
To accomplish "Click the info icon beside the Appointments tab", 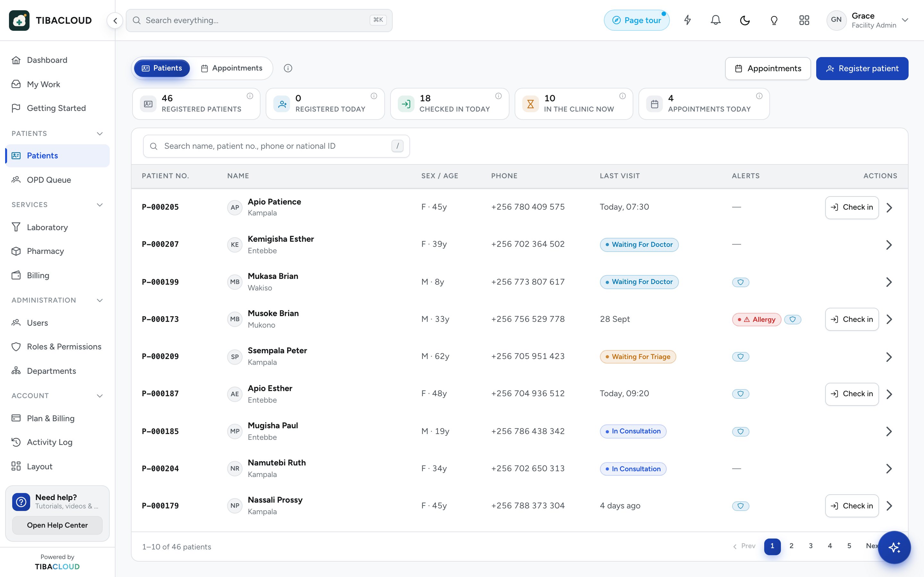I will tap(288, 68).
